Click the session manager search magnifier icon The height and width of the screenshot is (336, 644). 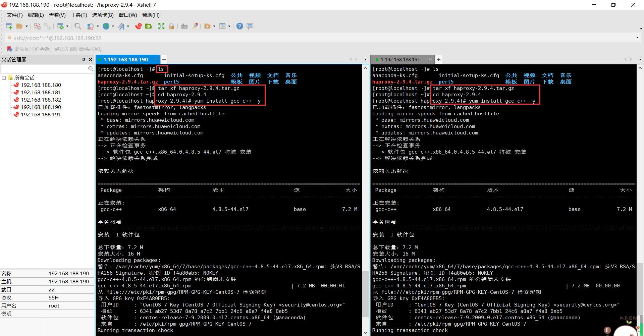point(91,69)
